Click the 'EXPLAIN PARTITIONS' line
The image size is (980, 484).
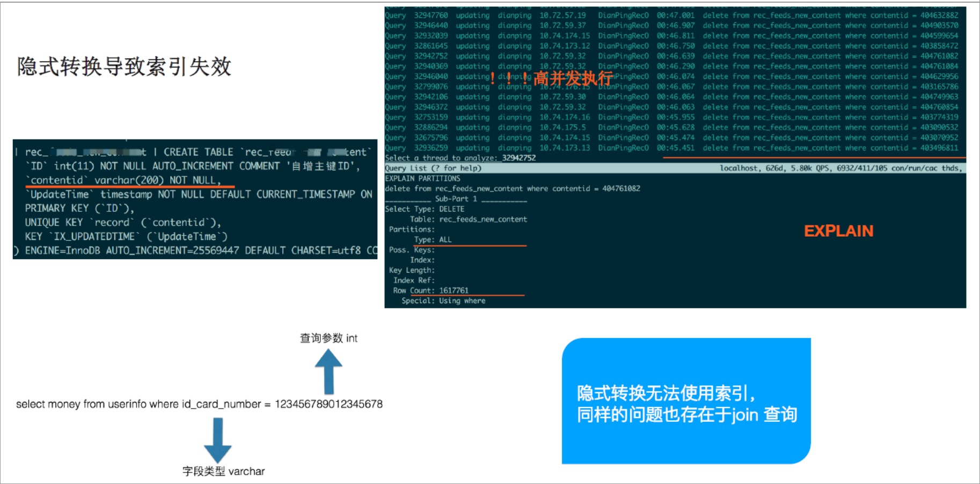[x=422, y=178]
